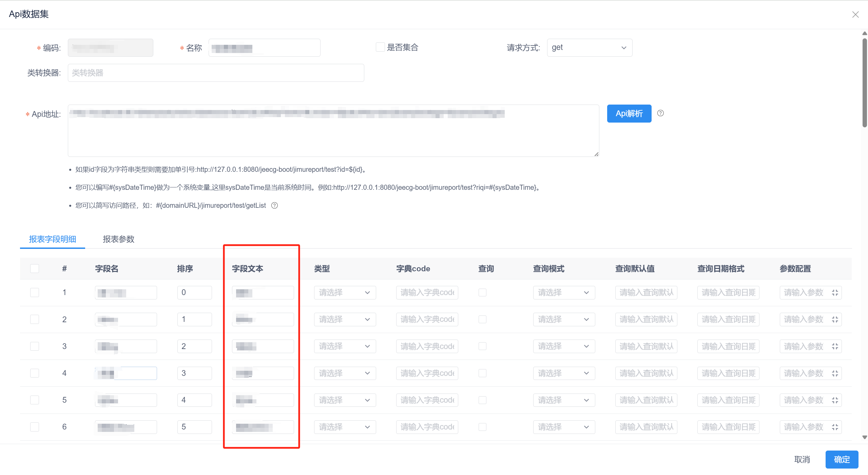Screen dimensions: 868x475
Task: Tick the 是否集合 checkbox
Action: click(x=380, y=47)
